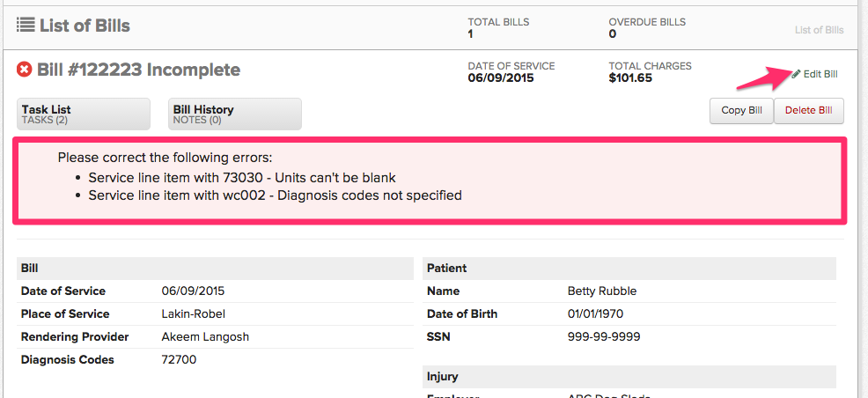Viewport: 868px width, 398px height.
Task: Click the list icon beside List of Bills
Action: click(x=26, y=26)
